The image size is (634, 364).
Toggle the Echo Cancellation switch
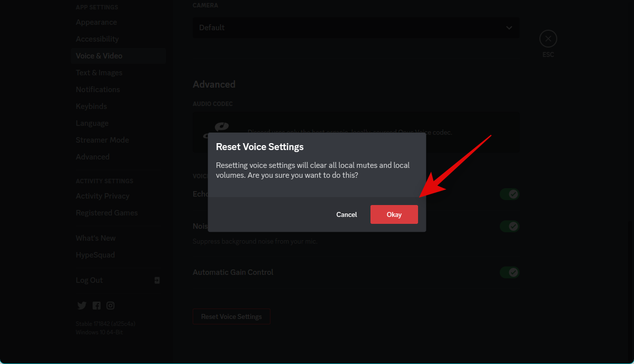coord(509,194)
